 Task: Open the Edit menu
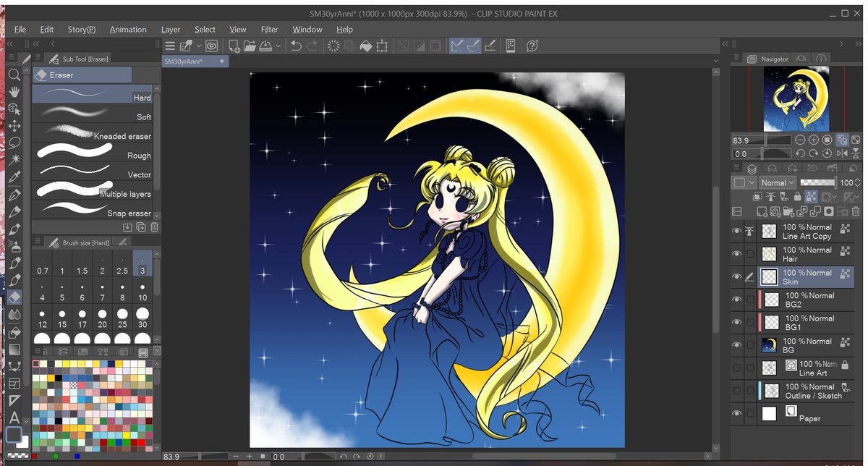pos(47,30)
